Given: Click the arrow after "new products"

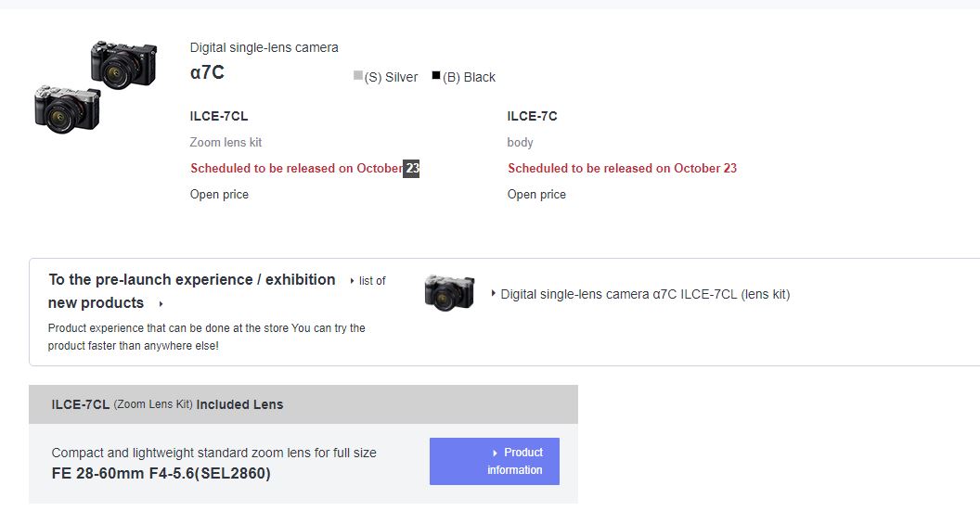Looking at the screenshot, I should tap(161, 303).
